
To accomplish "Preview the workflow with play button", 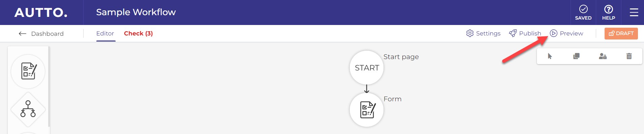I will pos(566,33).
